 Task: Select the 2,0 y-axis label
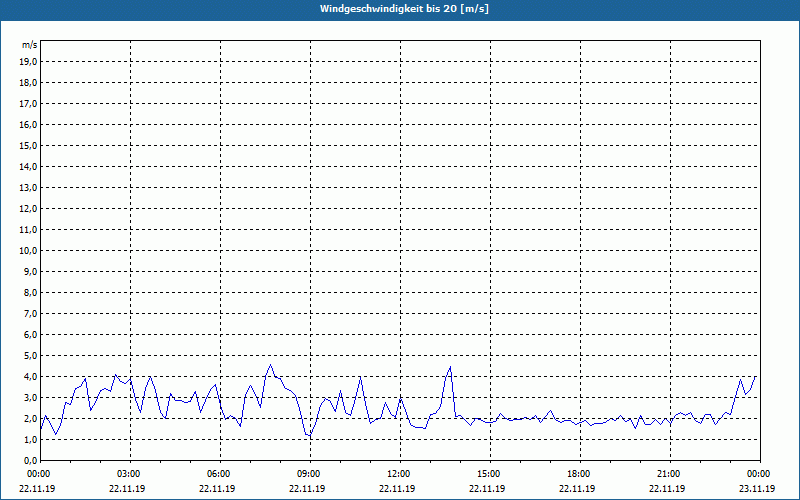[32, 419]
